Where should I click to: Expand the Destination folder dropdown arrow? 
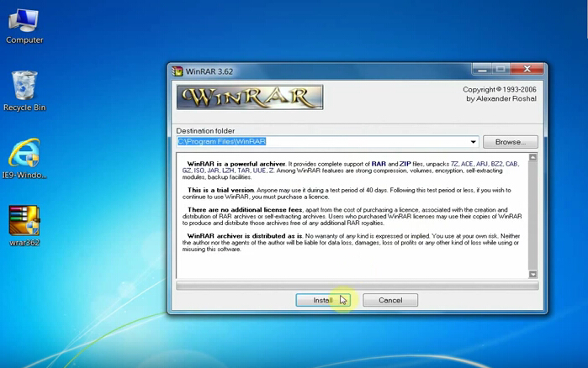coord(474,142)
